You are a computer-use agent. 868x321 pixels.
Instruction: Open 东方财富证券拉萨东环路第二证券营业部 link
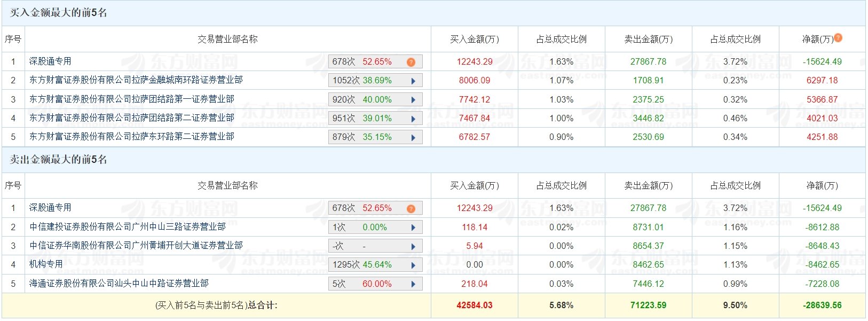point(132,137)
